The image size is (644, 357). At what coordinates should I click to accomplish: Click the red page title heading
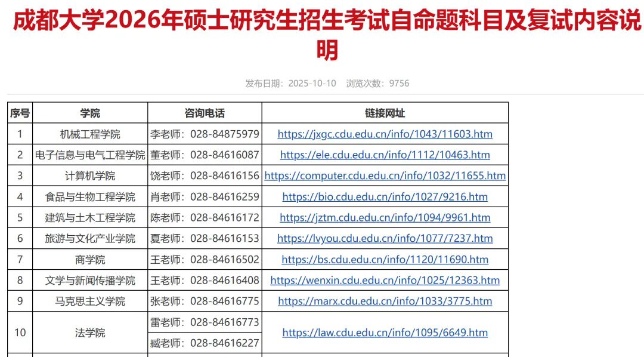[x=327, y=35]
